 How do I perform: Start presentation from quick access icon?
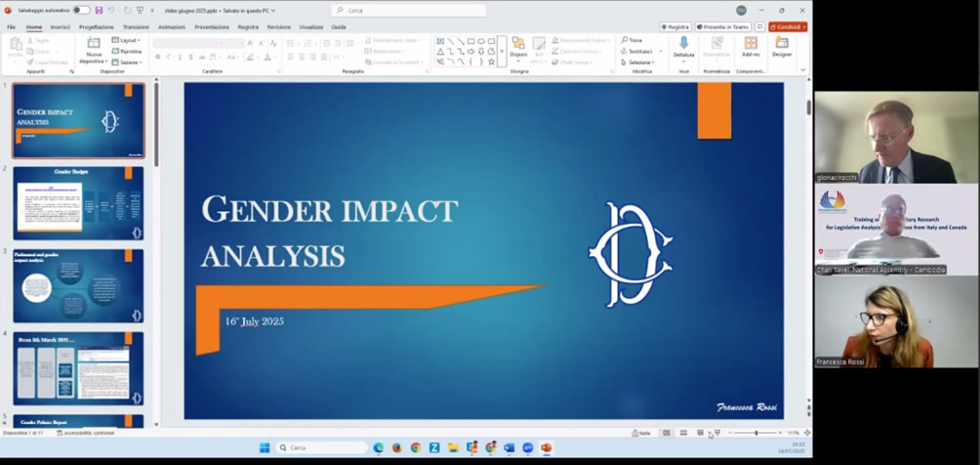point(140,10)
